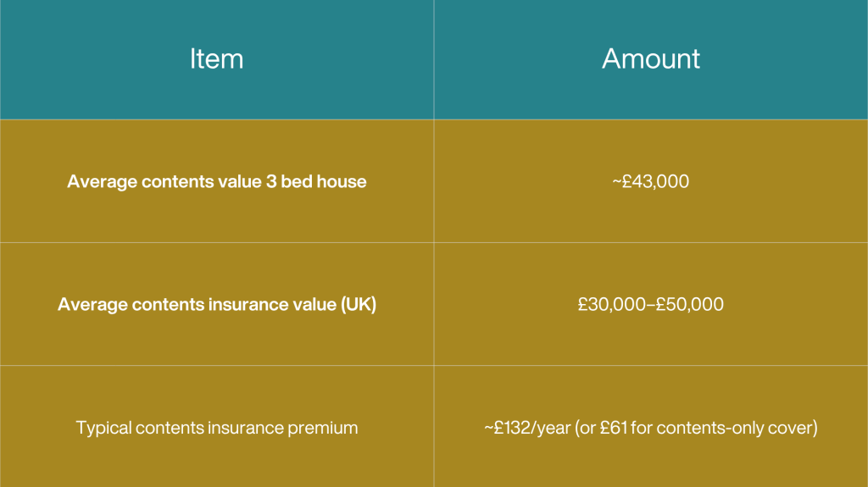The width and height of the screenshot is (868, 487).
Task: Click "£30,000" lower bound of range
Action: click(611, 304)
